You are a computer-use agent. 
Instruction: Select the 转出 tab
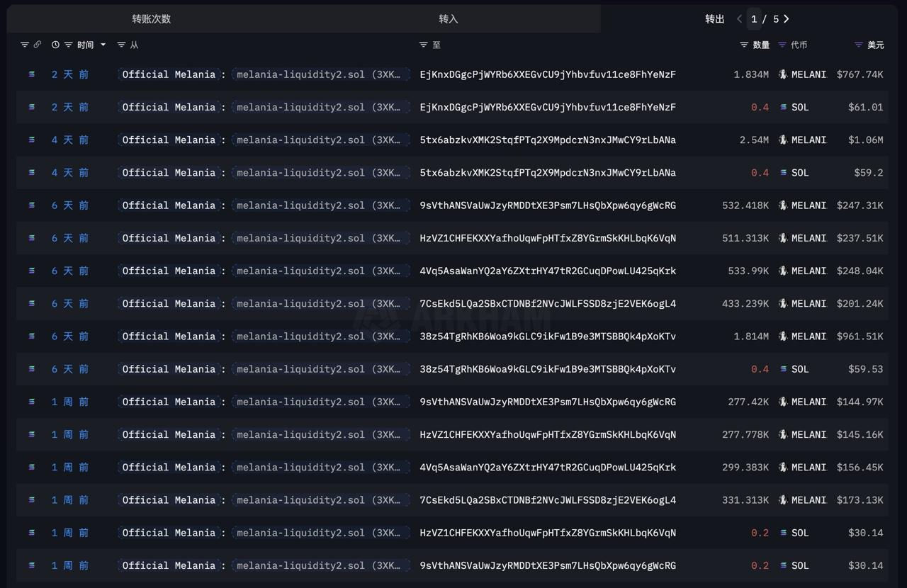tap(715, 19)
